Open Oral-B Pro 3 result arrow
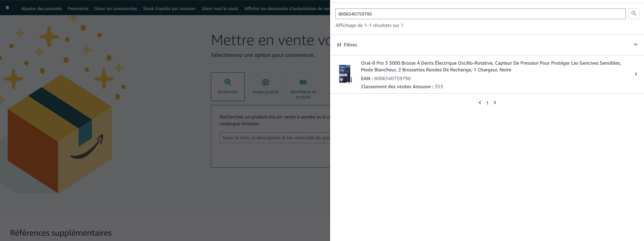This screenshot has width=644, height=241. (x=636, y=74)
